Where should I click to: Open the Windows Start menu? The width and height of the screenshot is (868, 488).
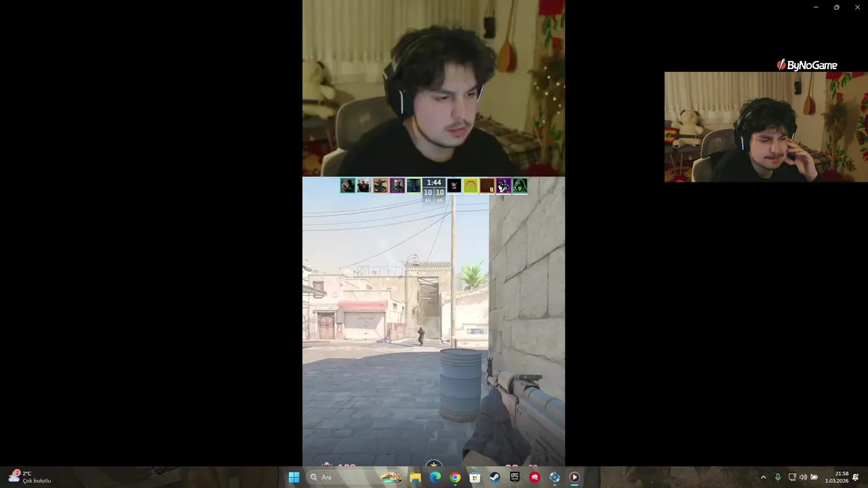click(294, 477)
